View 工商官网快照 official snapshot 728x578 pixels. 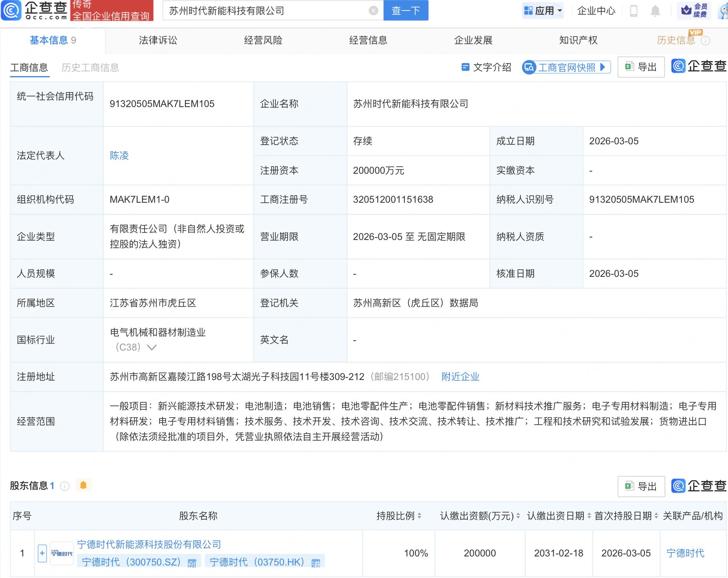pyautogui.click(x=566, y=67)
